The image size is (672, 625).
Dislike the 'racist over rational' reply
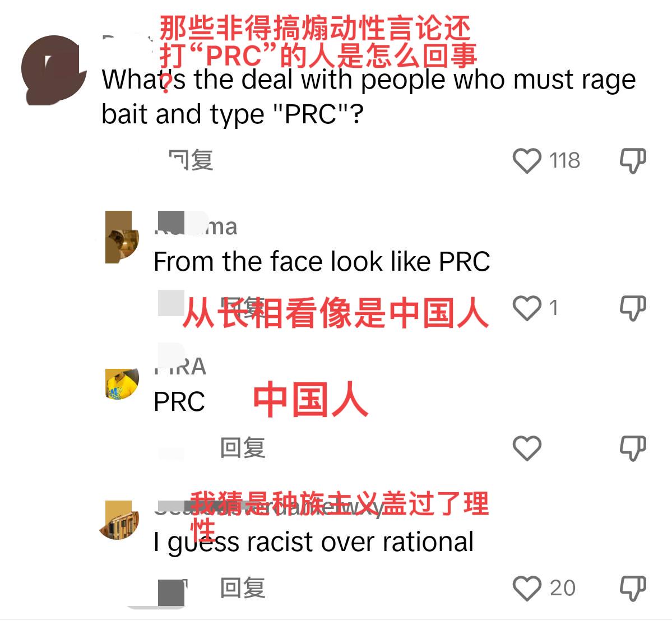point(633,588)
